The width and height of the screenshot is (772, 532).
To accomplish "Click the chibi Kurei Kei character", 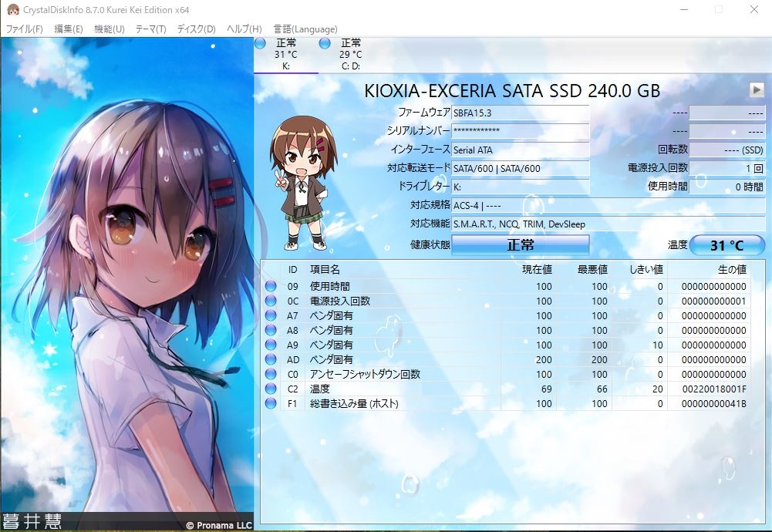I will tap(302, 183).
